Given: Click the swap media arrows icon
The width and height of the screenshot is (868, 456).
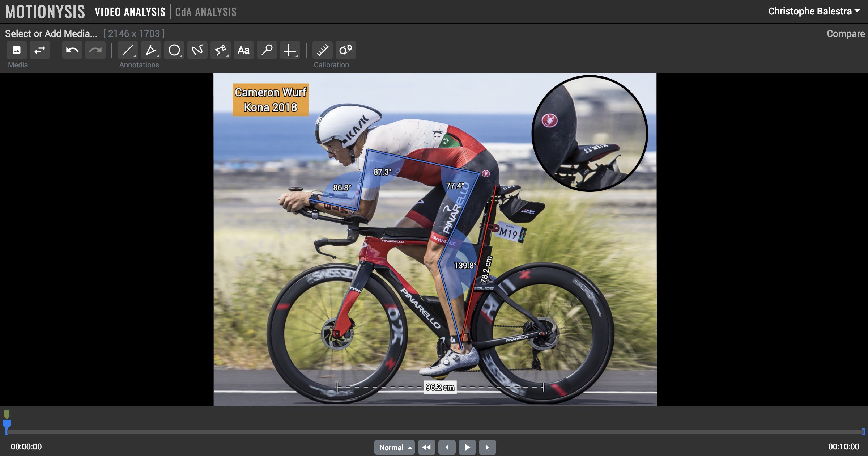Looking at the screenshot, I should point(40,50).
